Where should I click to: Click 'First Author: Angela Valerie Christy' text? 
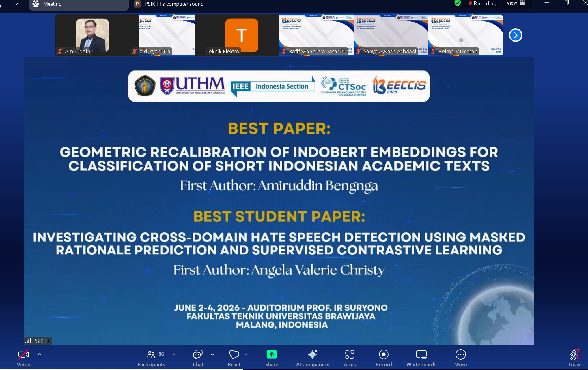coord(279,270)
